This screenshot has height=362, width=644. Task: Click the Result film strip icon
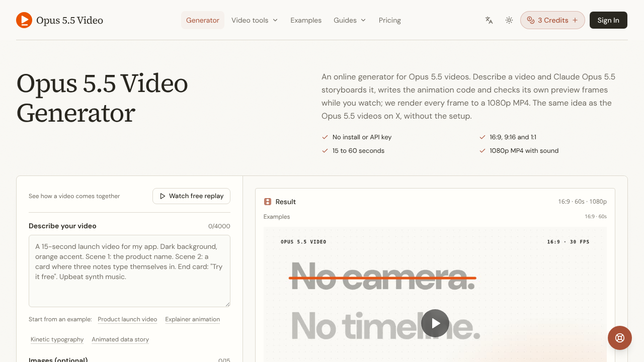[x=268, y=202]
